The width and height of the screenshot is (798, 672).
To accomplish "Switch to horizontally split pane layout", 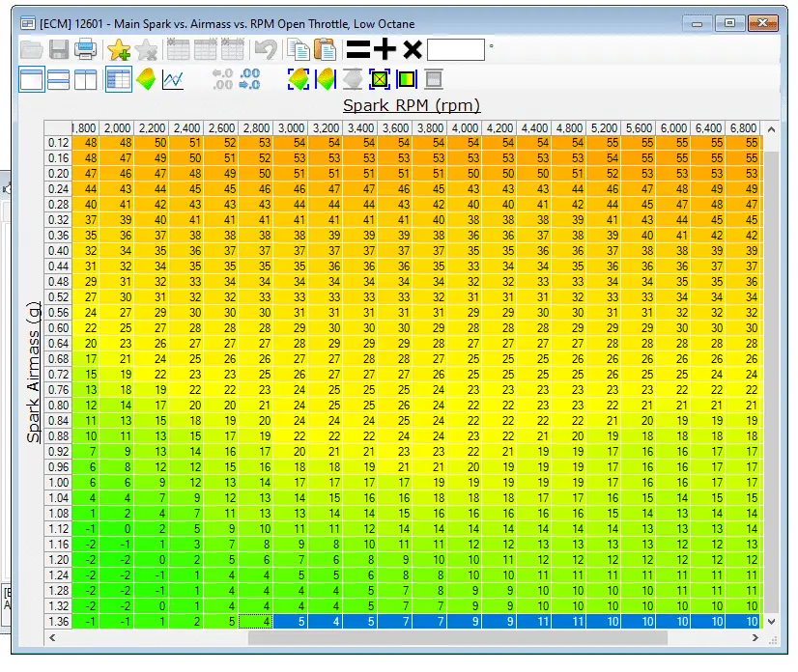I will pos(59,79).
